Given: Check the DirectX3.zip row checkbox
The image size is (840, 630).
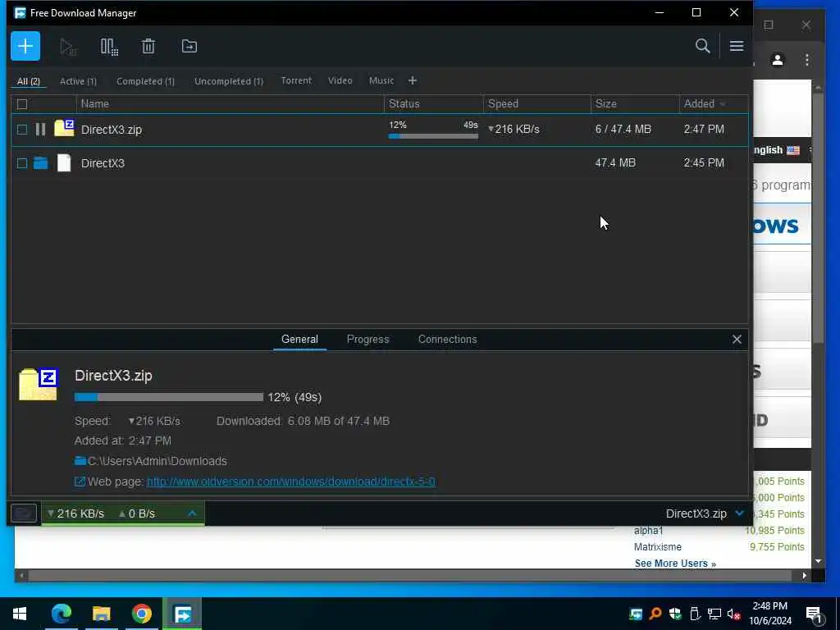Looking at the screenshot, I should 22,130.
